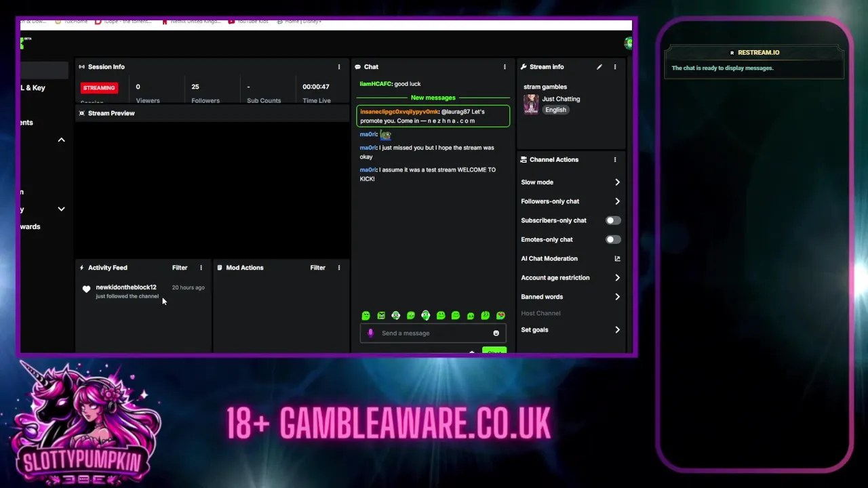Viewport: 868px width, 488px height.
Task: Toggle Emotes-only chat switch
Action: (612, 240)
